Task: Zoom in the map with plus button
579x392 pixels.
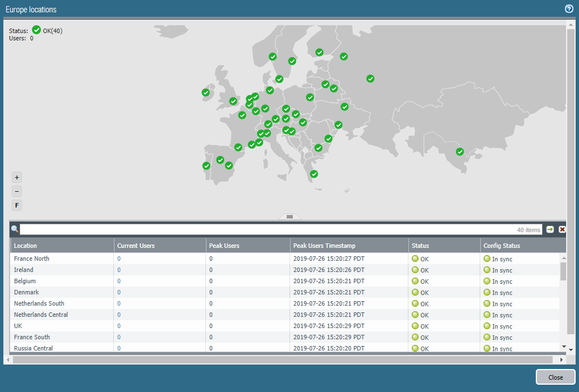Action: click(17, 177)
